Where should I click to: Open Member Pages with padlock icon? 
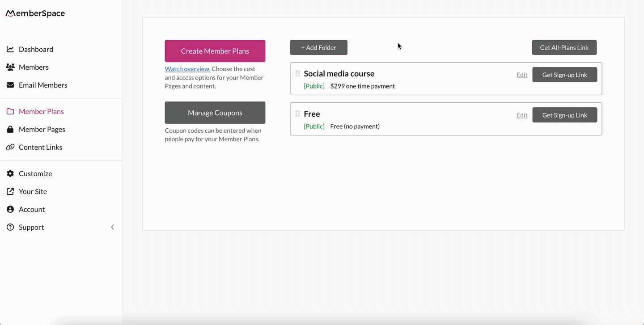pos(10,129)
